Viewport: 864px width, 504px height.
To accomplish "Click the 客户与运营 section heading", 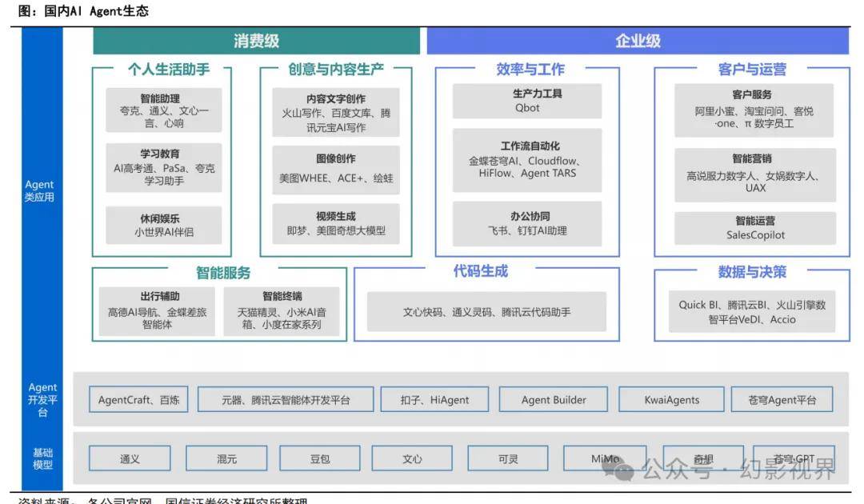I will 751,69.
